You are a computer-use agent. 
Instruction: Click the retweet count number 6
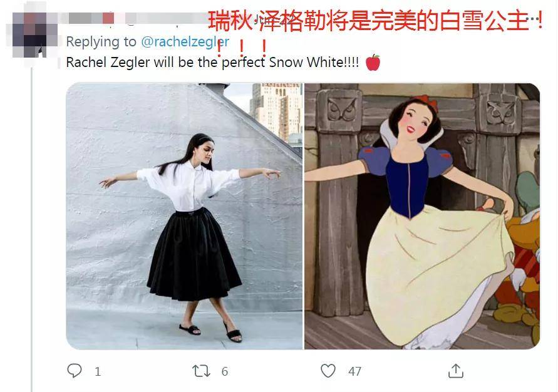[225, 372]
